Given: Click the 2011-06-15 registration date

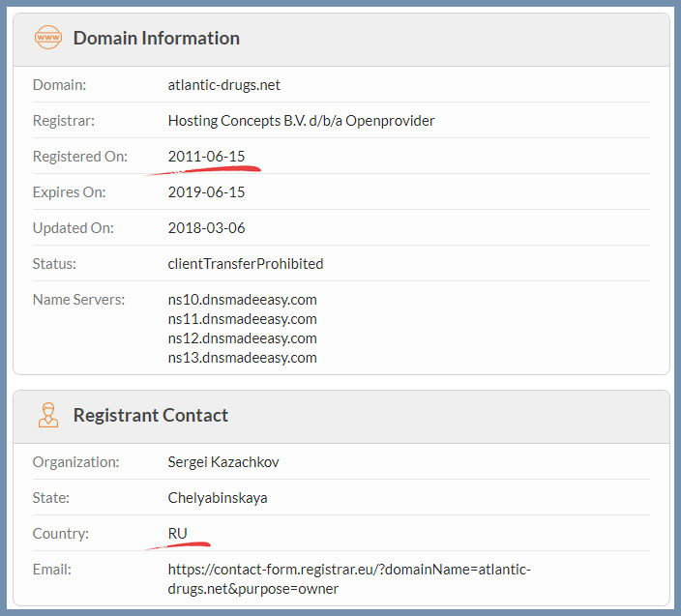Looking at the screenshot, I should click(206, 157).
